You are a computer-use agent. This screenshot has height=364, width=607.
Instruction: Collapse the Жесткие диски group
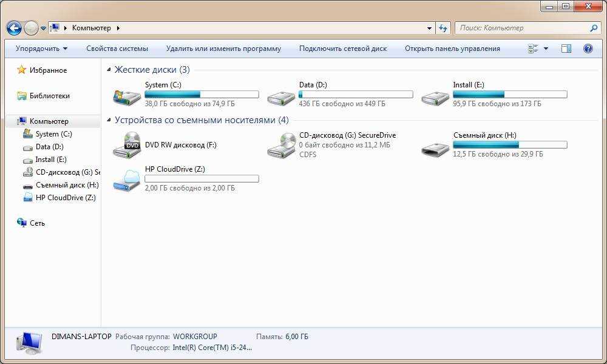109,70
